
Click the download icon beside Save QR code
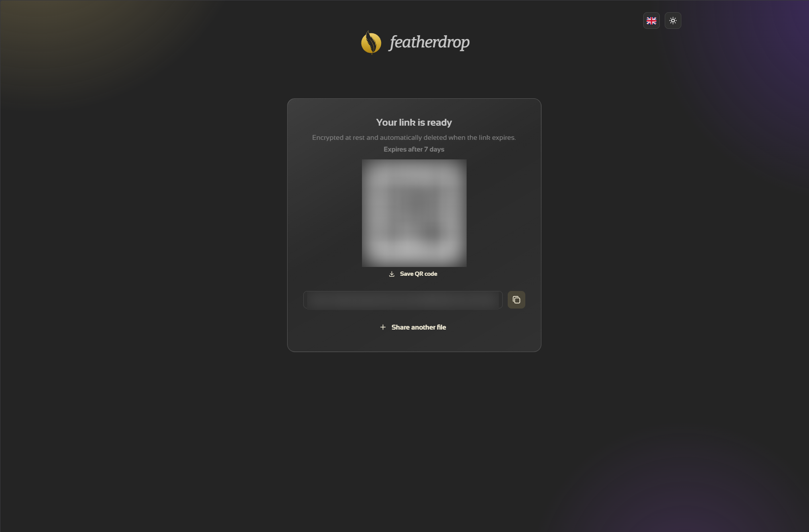(392, 274)
